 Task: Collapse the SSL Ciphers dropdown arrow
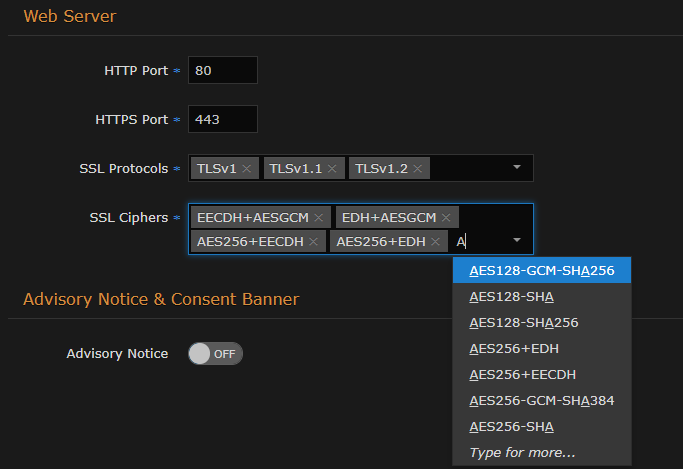517,241
